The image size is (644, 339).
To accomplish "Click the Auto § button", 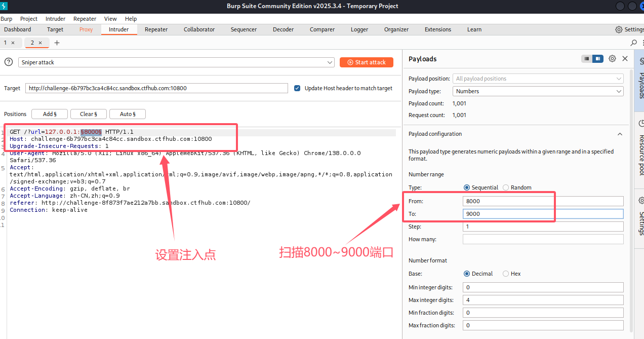I will point(128,114).
